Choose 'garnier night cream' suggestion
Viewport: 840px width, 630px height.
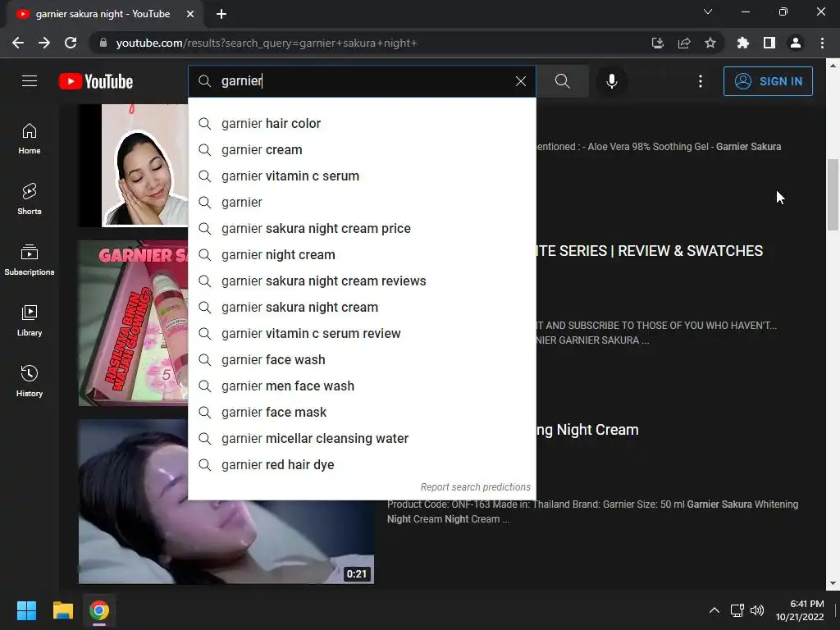point(362,254)
